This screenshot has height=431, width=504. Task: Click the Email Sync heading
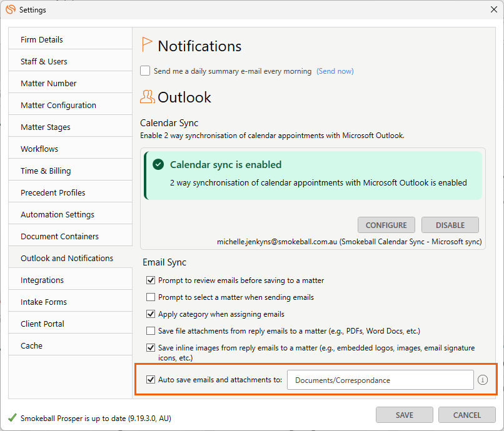pyautogui.click(x=164, y=262)
